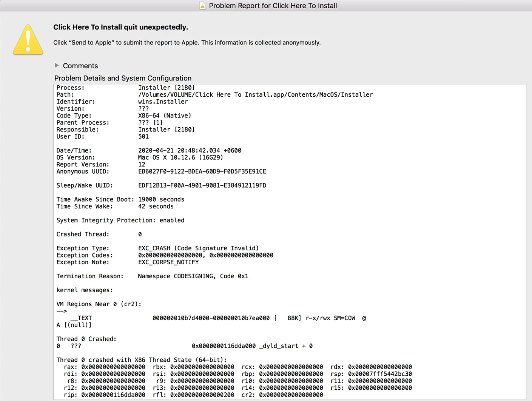Click the __TEXT region address range
The width and height of the screenshot is (532, 401).
pyautogui.click(x=211, y=318)
